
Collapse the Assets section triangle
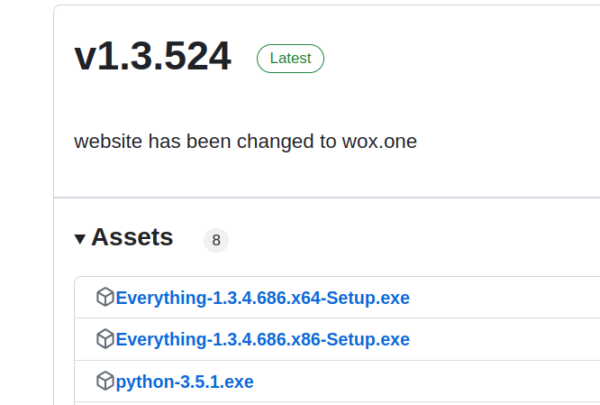click(80, 239)
